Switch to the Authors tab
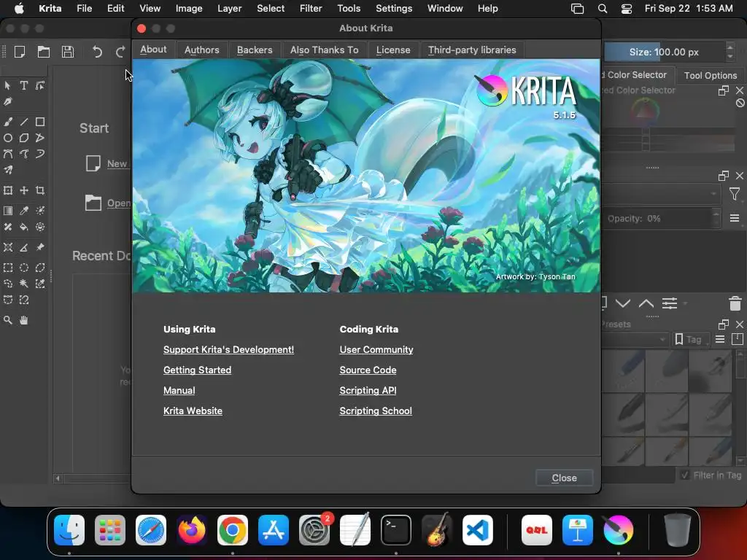Viewport: 747px width, 560px height. 201,50
